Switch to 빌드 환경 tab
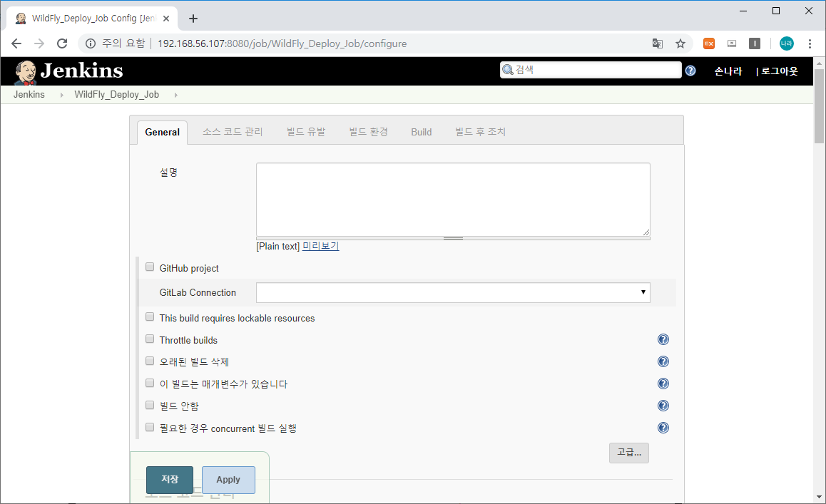Image resolution: width=826 pixels, height=504 pixels. click(368, 132)
